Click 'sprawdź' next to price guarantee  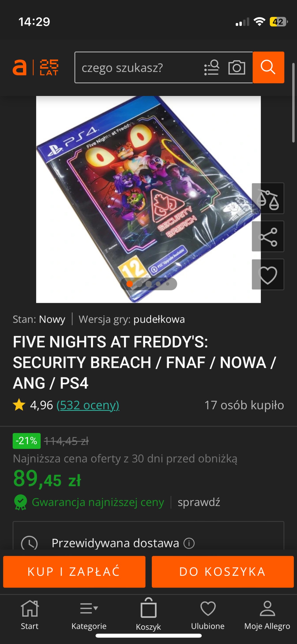click(199, 502)
